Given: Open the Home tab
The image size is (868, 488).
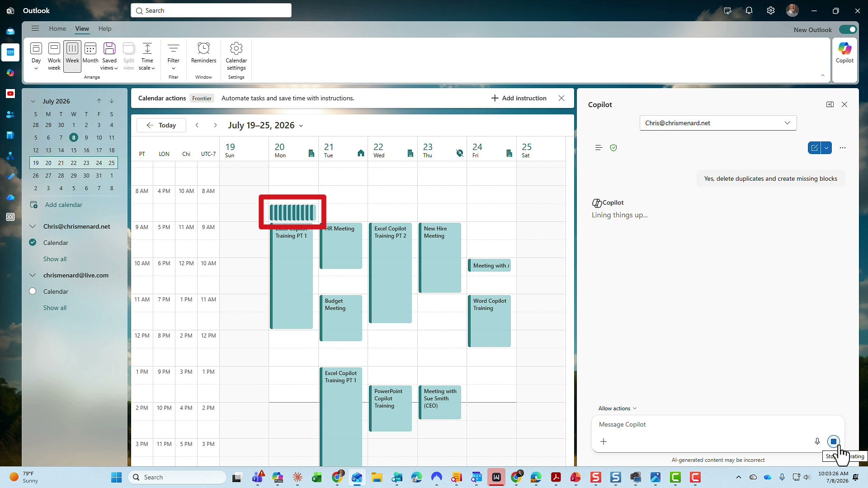Looking at the screenshot, I should 57,28.
